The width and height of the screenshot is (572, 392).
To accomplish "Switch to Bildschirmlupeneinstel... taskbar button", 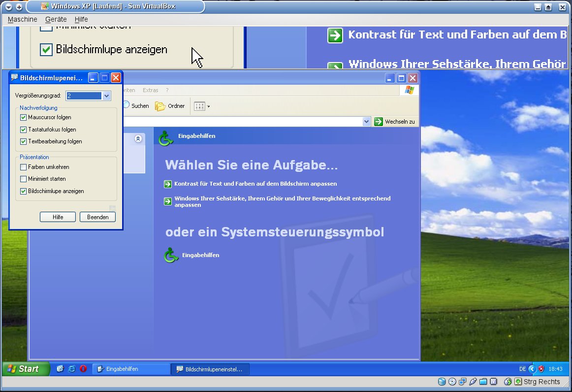I will pos(210,369).
